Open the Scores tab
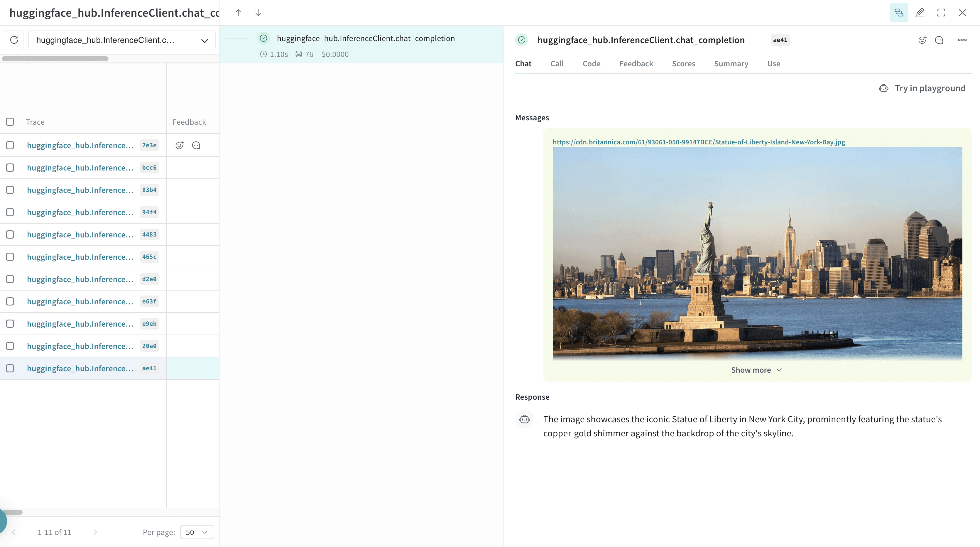The width and height of the screenshot is (980, 547). pyautogui.click(x=683, y=63)
